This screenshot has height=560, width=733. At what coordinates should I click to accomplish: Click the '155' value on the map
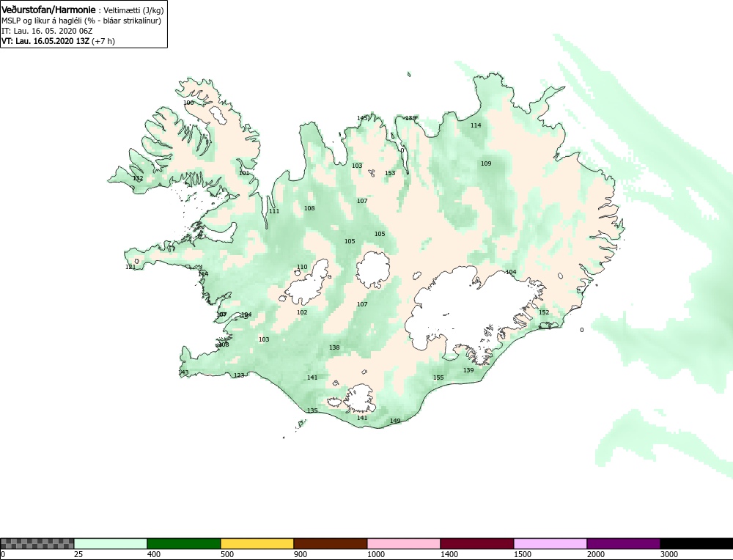tap(438, 377)
